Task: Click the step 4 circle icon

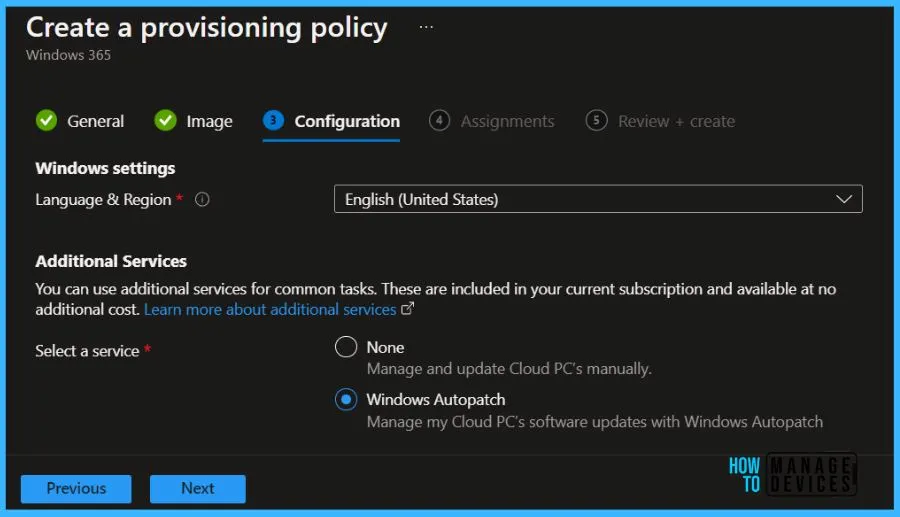Action: pyautogui.click(x=439, y=120)
